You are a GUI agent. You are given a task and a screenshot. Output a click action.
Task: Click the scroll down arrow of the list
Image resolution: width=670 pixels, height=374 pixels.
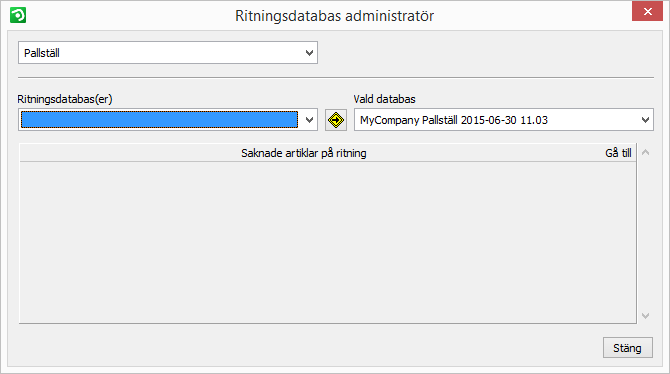click(x=646, y=316)
